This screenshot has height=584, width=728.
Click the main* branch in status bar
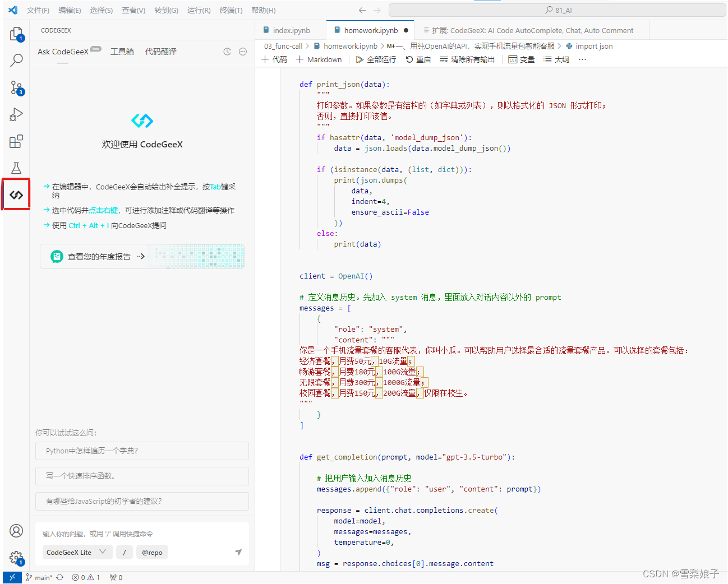(39, 577)
